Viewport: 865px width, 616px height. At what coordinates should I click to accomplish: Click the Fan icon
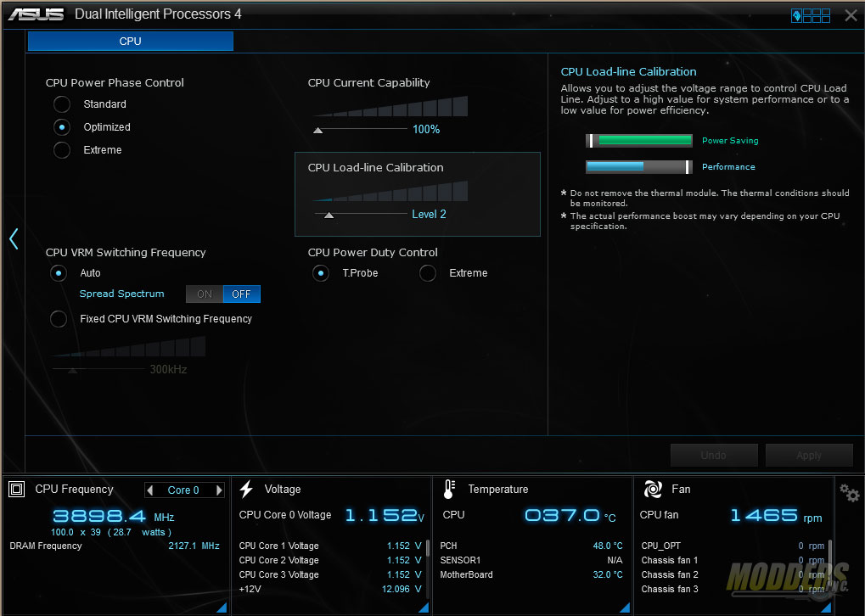pyautogui.click(x=653, y=490)
